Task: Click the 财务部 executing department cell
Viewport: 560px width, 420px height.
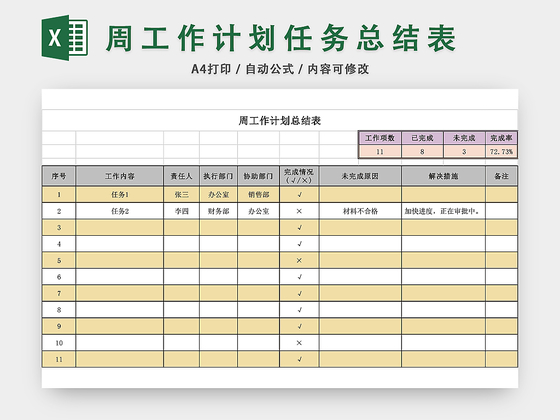Action: pyautogui.click(x=218, y=211)
